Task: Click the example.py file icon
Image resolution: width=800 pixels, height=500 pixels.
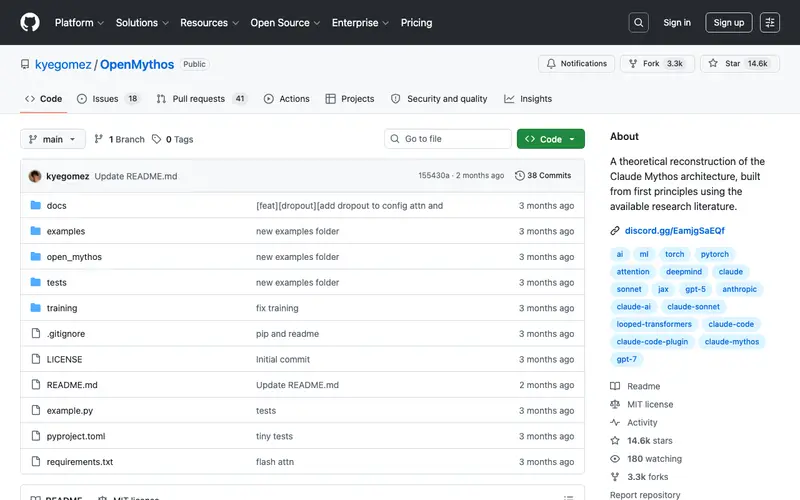Action: point(36,410)
